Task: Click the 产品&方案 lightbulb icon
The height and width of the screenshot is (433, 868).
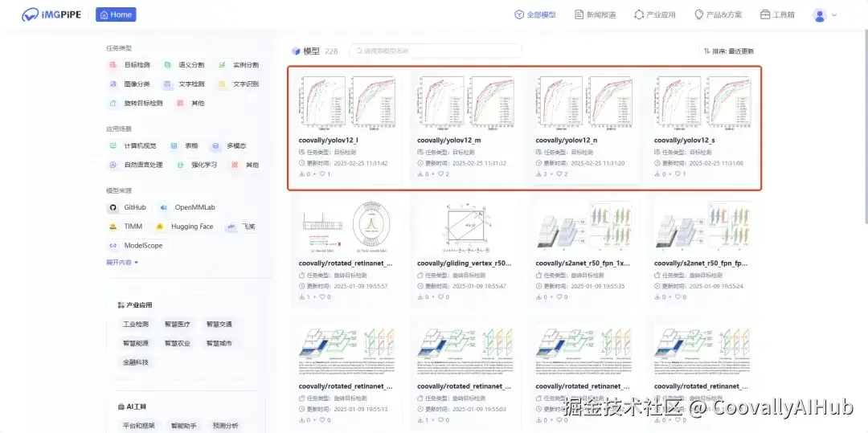Action: [x=699, y=15]
